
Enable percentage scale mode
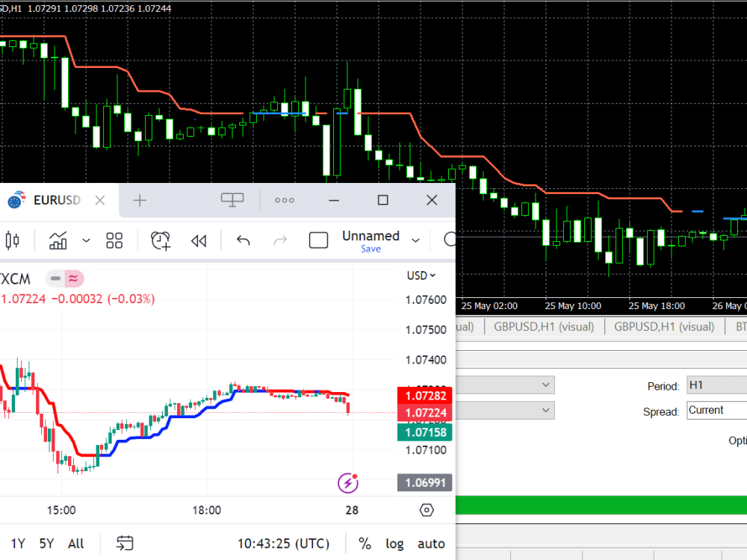pos(365,544)
